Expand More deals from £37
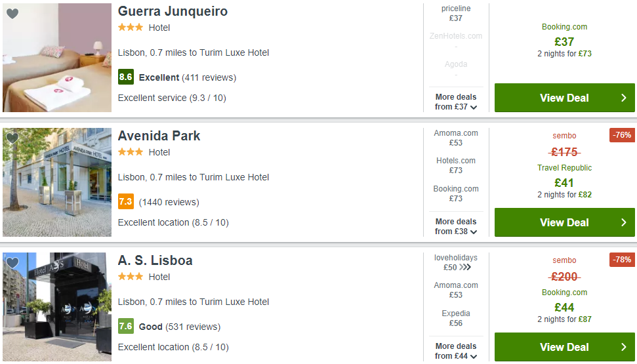Viewport: 637px width, 364px height. point(456,102)
